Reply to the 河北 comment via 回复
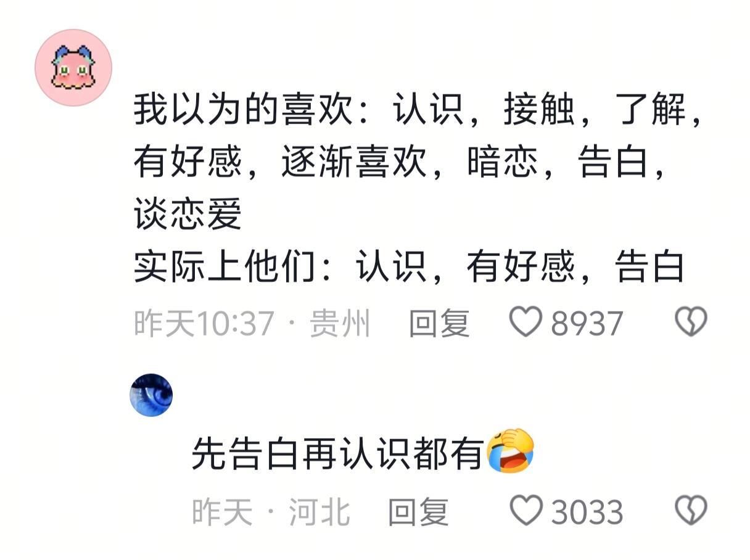This screenshot has height=560, width=750. pos(418,512)
